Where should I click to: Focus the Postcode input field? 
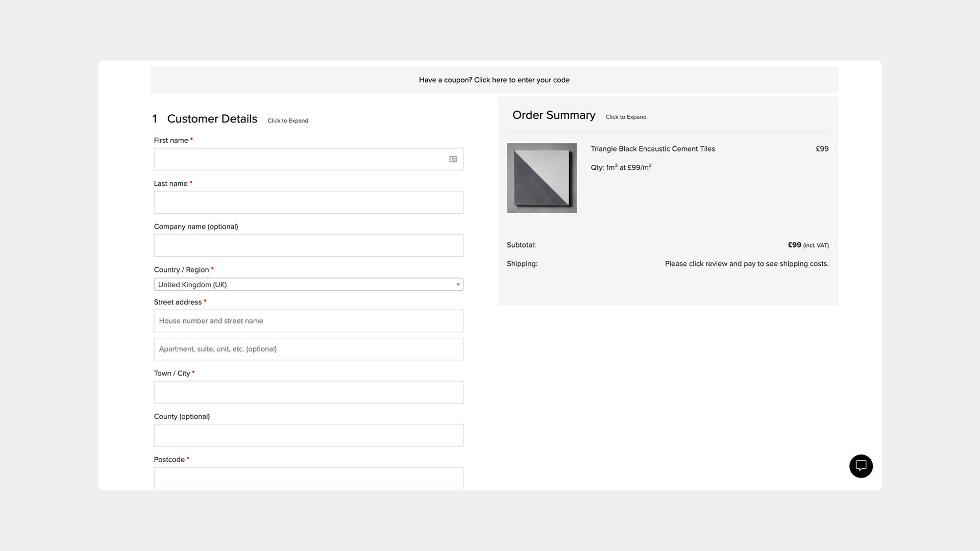[x=308, y=478]
